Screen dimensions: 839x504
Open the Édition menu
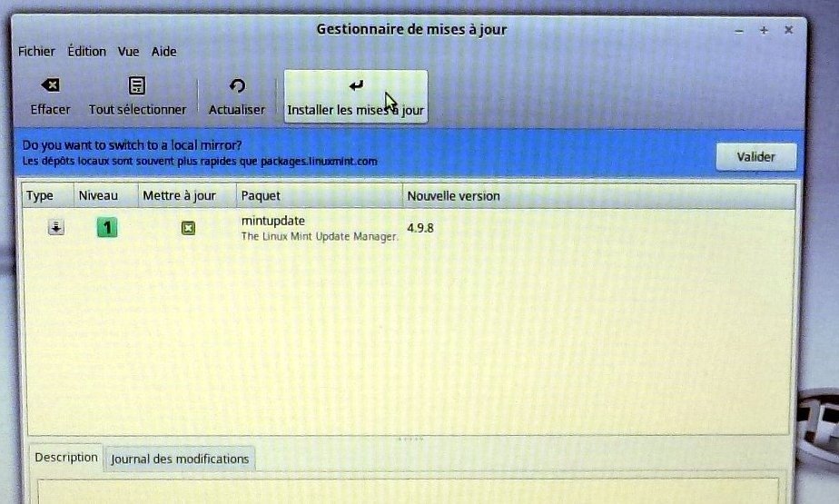tap(86, 52)
